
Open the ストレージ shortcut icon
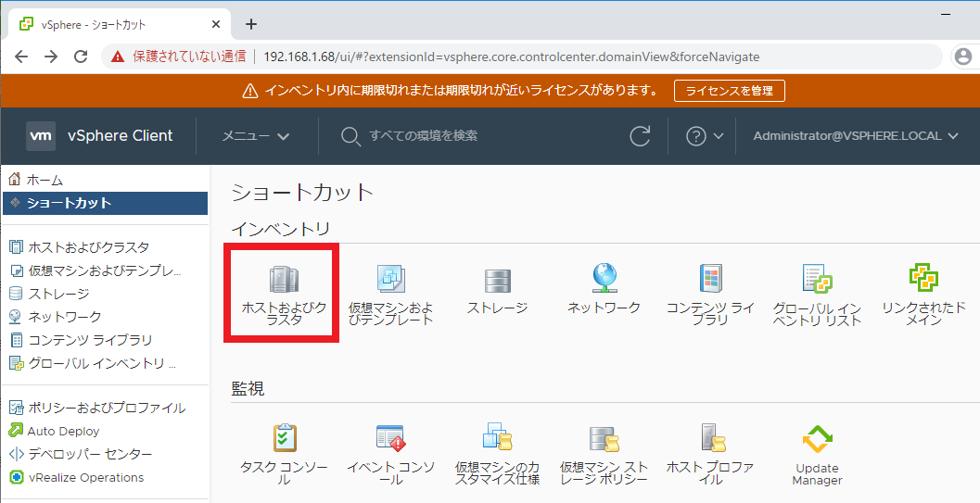(498, 281)
